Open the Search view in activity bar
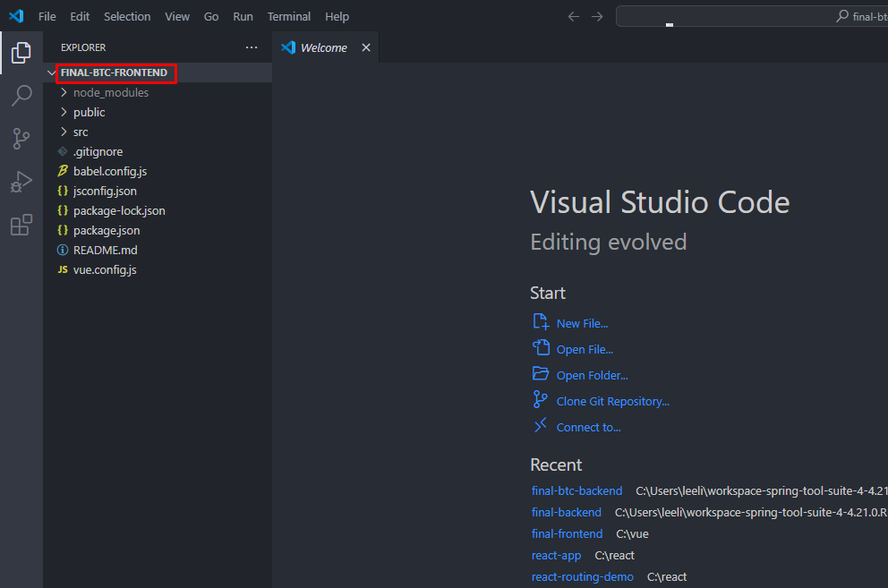888x588 pixels. [21, 95]
